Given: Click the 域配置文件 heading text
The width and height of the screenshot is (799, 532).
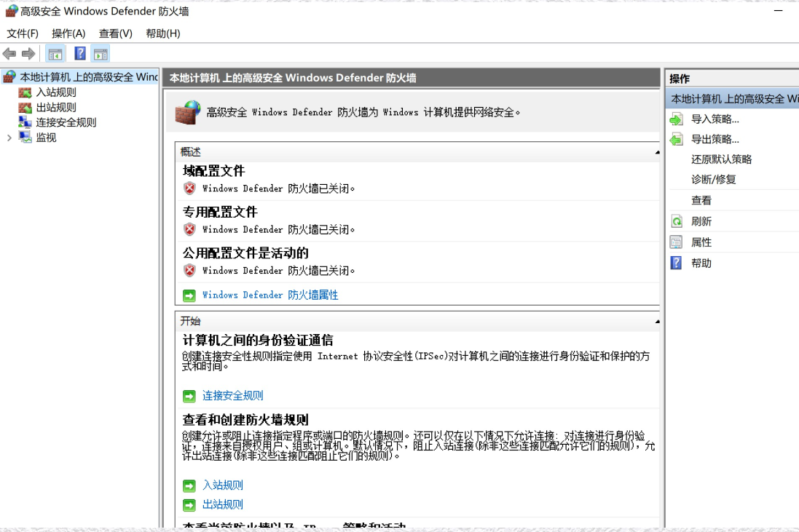Looking at the screenshot, I should (214, 171).
